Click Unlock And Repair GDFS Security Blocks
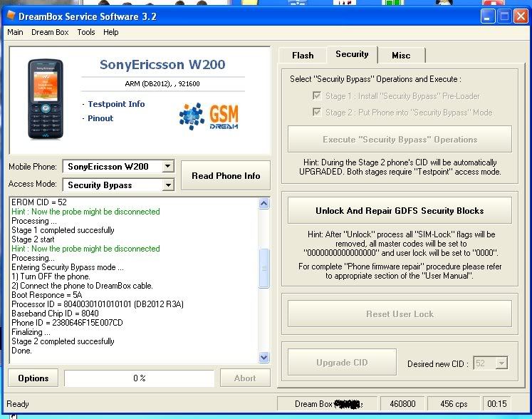Screen dimensions: 532x419 click(400, 210)
